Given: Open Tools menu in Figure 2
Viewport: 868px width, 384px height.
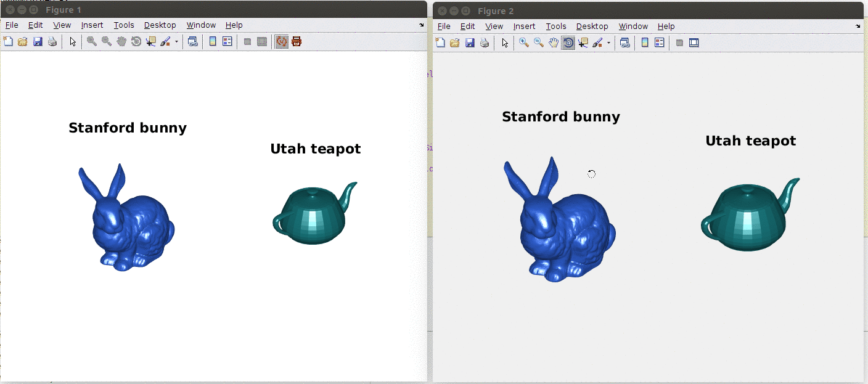Looking at the screenshot, I should click(x=556, y=27).
